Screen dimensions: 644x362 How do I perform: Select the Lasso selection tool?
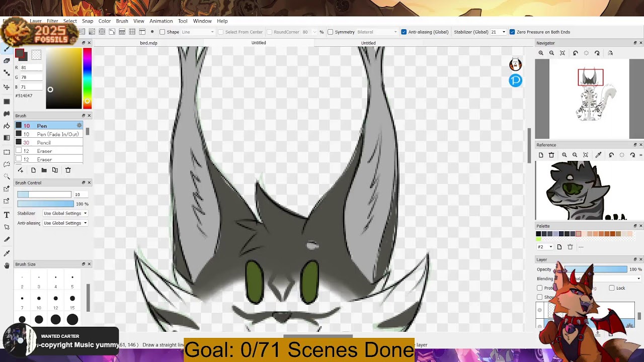(x=7, y=164)
